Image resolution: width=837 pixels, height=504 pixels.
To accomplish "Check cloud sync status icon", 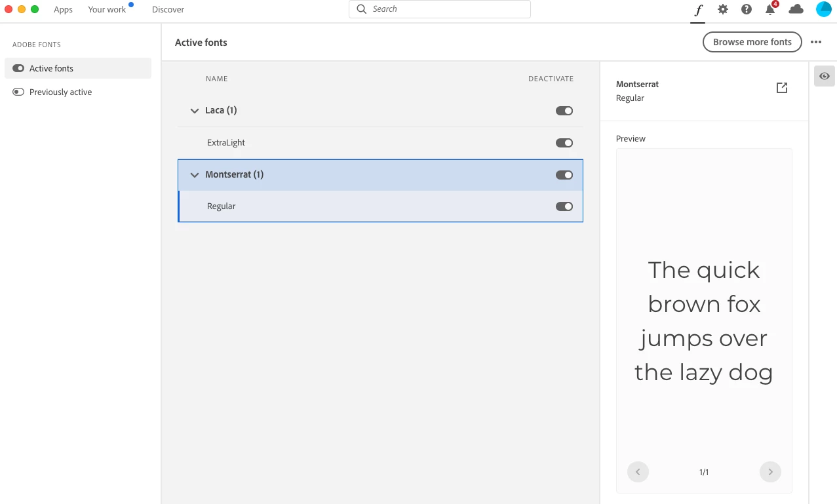I will point(796,9).
